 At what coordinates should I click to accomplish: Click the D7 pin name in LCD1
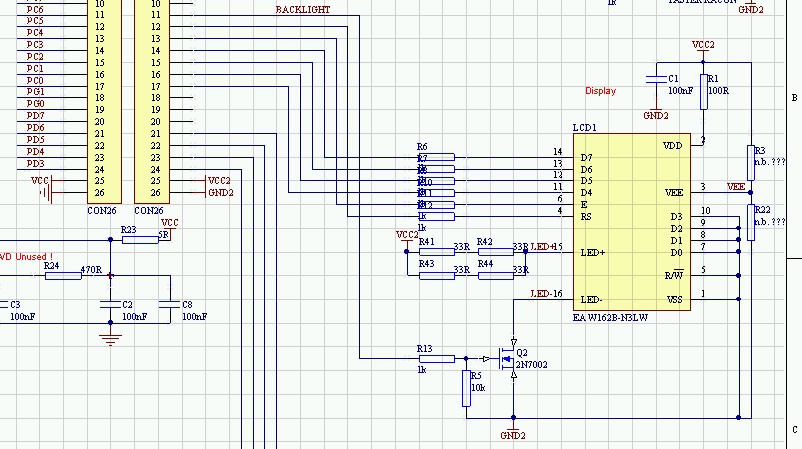point(587,158)
